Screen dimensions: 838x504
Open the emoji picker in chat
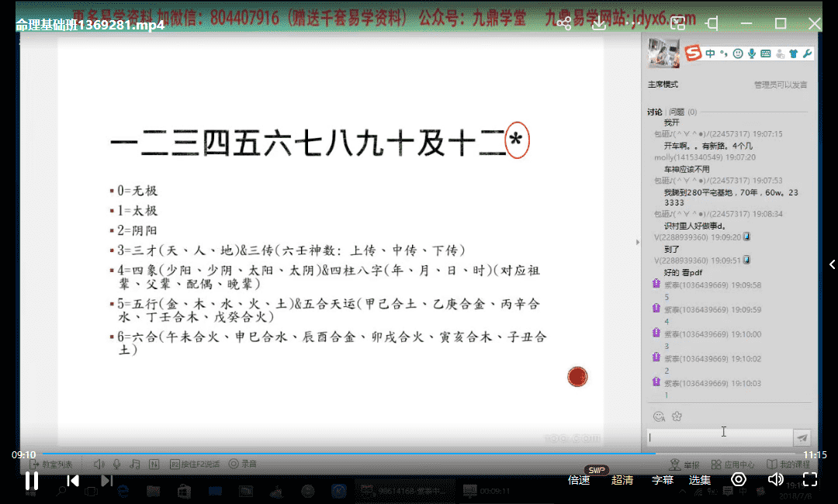click(x=659, y=416)
